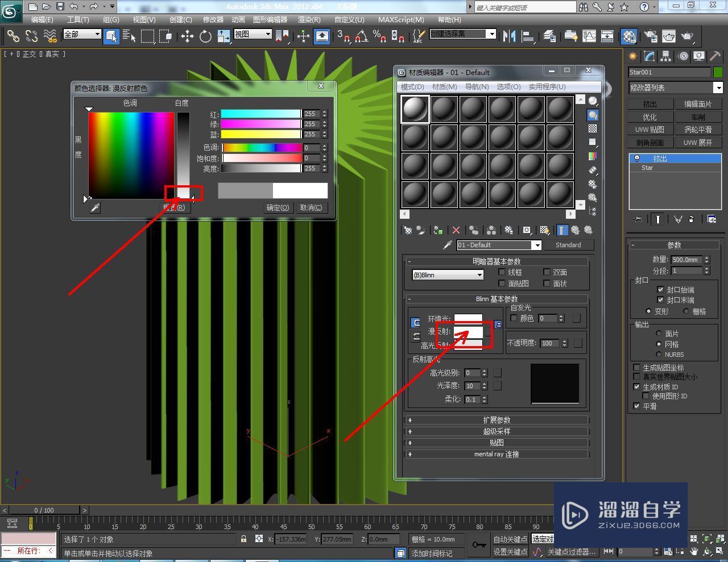Select the 面片 output radio button
Viewport: 728px width, 562px height.
point(659,334)
